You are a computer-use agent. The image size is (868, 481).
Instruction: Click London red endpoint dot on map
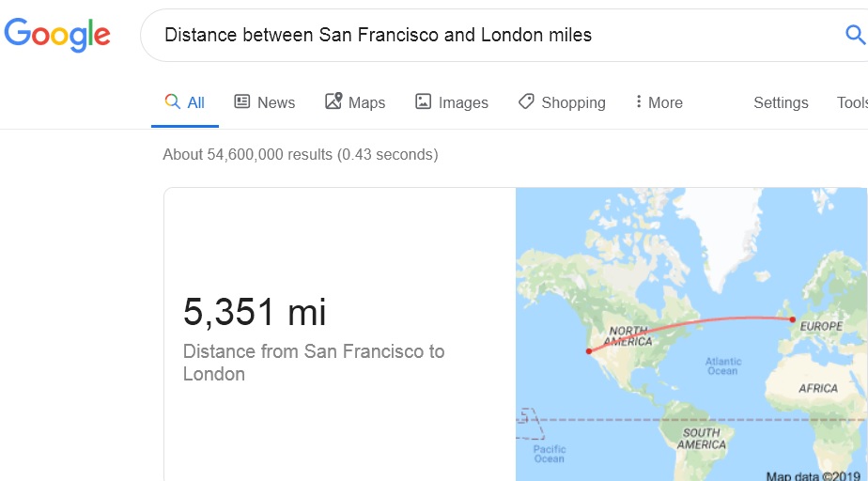(x=793, y=320)
